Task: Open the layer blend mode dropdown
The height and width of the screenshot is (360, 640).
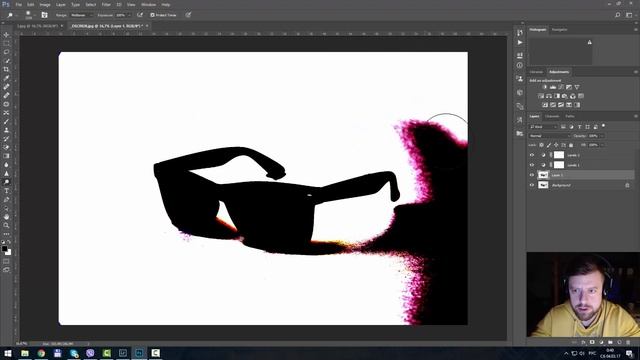Action: tap(549, 136)
